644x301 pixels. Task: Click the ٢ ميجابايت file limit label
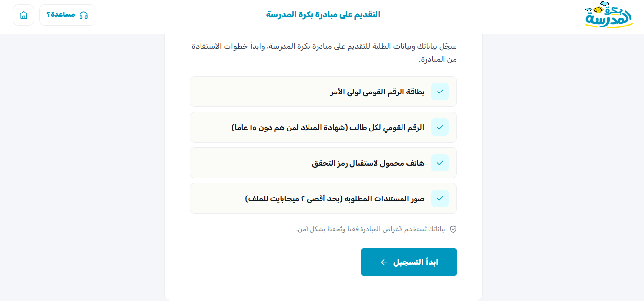pyautogui.click(x=335, y=198)
